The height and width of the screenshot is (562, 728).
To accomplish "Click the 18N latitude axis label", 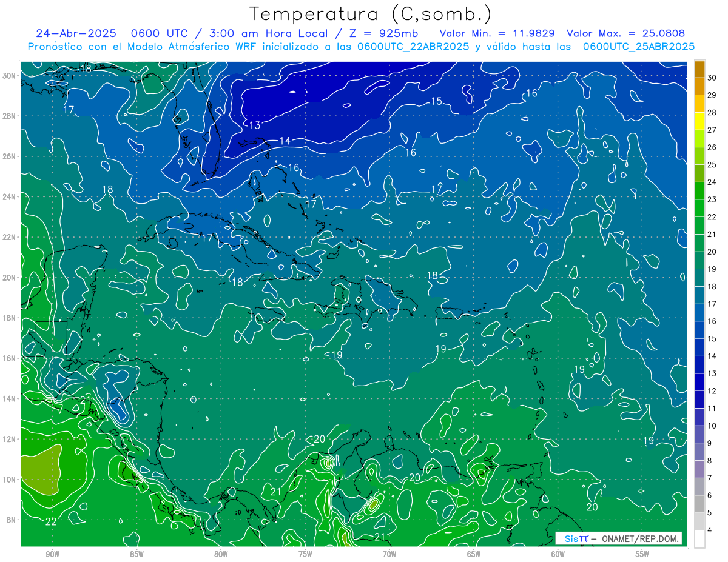I will tap(10, 318).
